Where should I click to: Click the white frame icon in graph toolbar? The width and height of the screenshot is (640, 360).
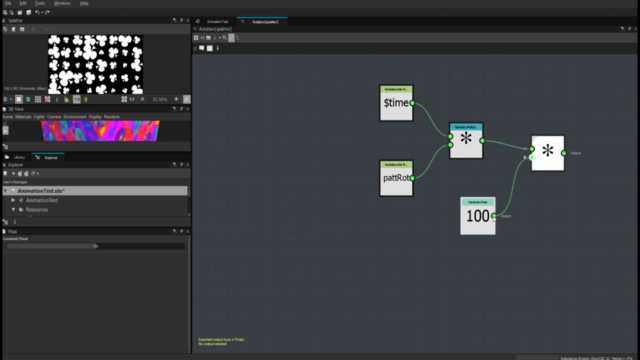click(x=210, y=48)
